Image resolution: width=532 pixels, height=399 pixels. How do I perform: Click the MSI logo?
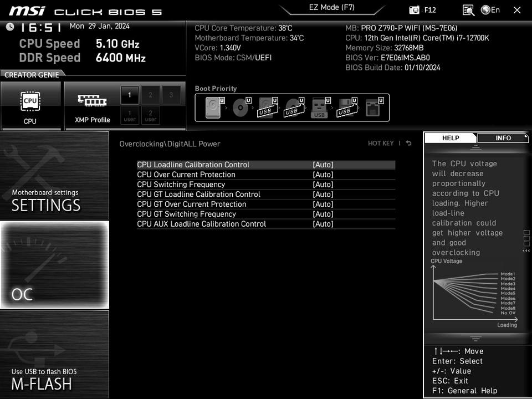pos(27,11)
